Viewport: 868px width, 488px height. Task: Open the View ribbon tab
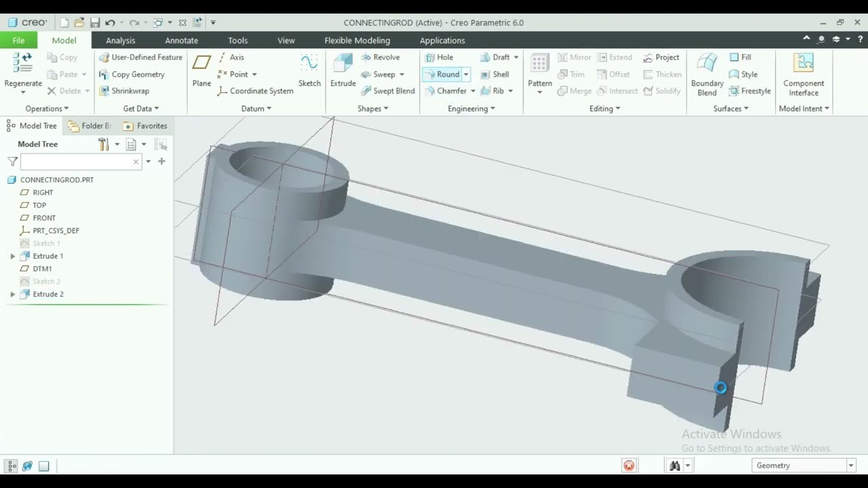click(x=286, y=40)
